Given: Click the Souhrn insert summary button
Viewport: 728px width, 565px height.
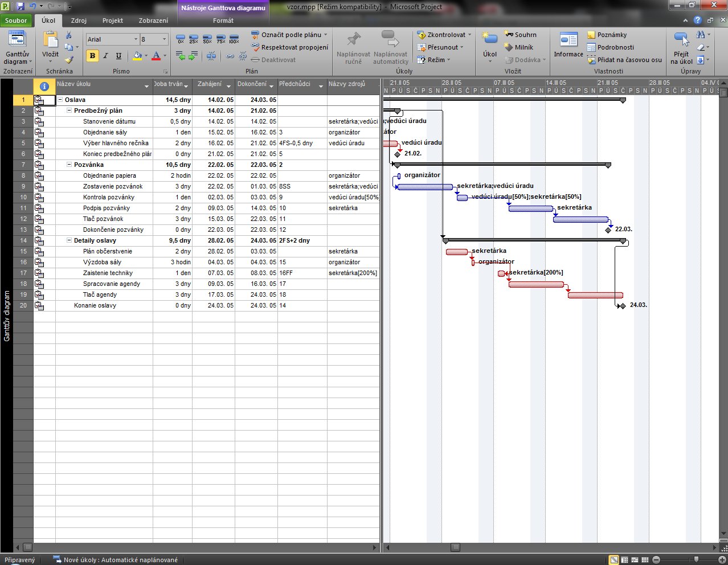Looking at the screenshot, I should pyautogui.click(x=520, y=35).
